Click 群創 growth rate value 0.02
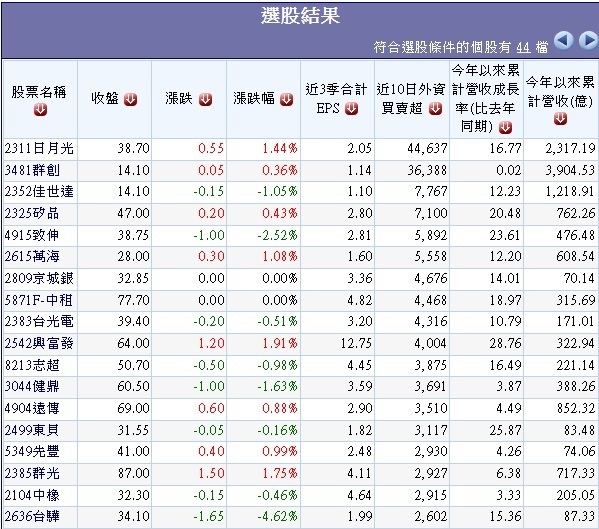Viewport: 599px width, 529px height. 509,170
